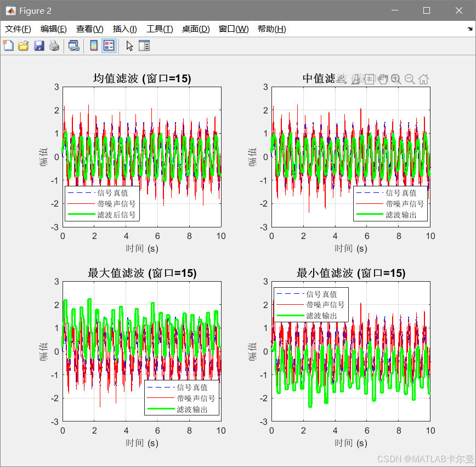The width and height of the screenshot is (476, 467).
Task: Dock the figure using the corner arrow
Action: 469,29
